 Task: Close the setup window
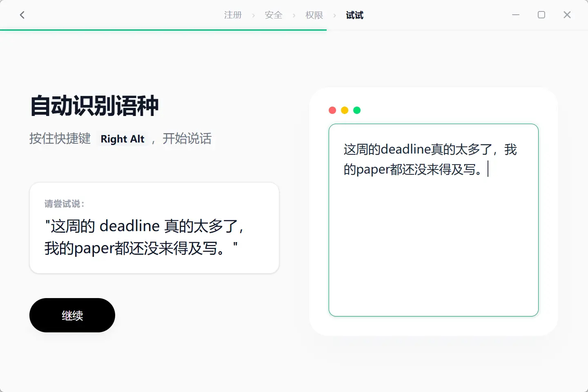[567, 15]
